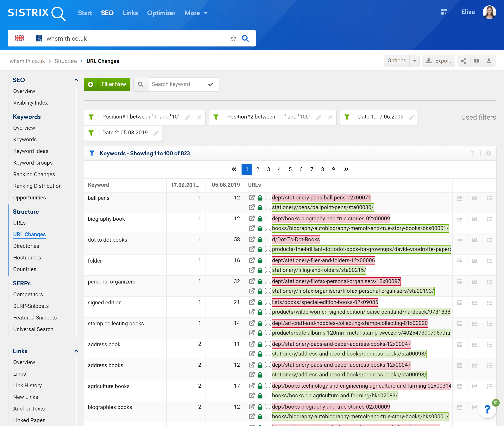Confirm keyword search with the checkmark
Viewport: 504px width, 426px height.
point(211,84)
